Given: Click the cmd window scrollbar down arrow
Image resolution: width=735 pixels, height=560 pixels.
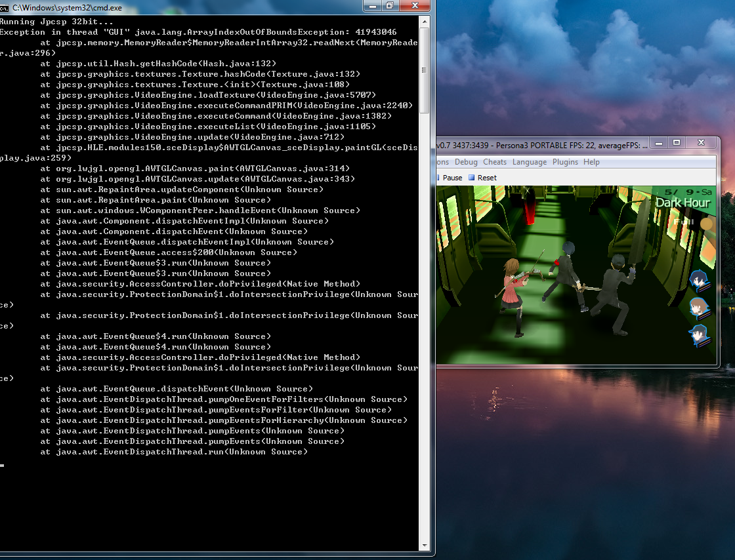Looking at the screenshot, I should [424, 546].
